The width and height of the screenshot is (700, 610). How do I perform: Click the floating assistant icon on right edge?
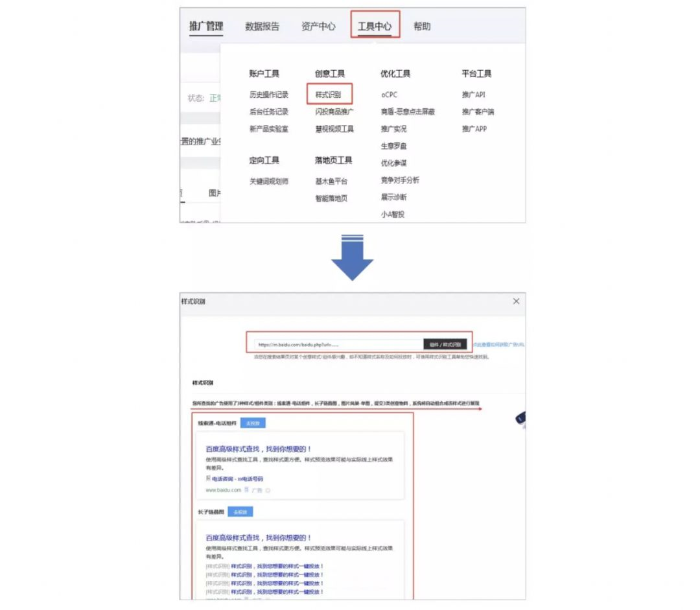(520, 419)
